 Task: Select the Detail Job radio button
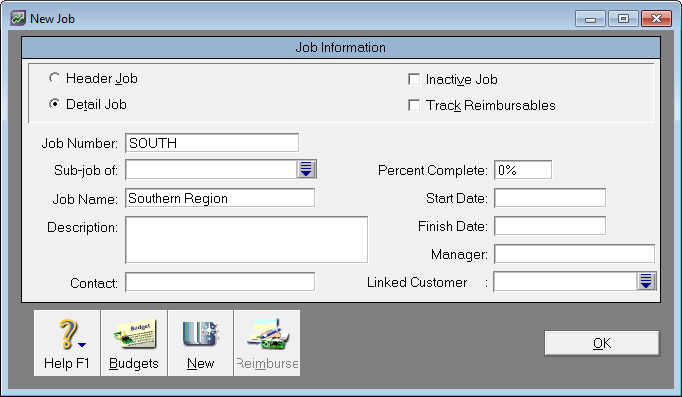pyautogui.click(x=54, y=104)
